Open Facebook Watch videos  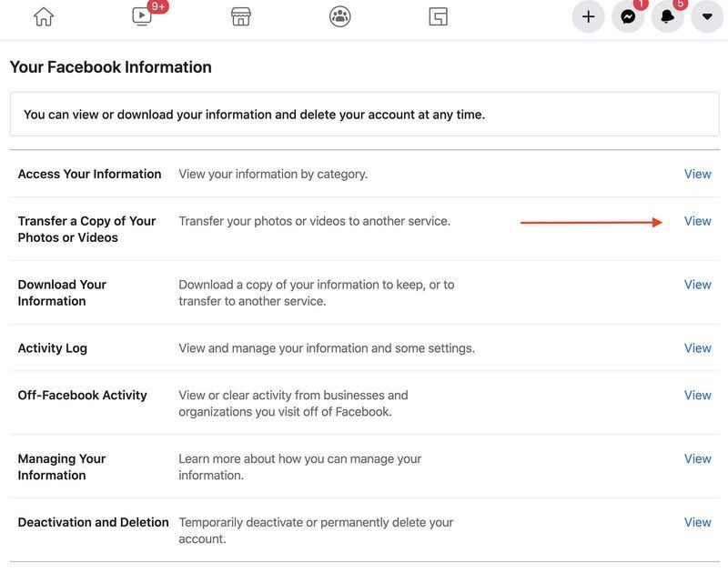pyautogui.click(x=141, y=16)
